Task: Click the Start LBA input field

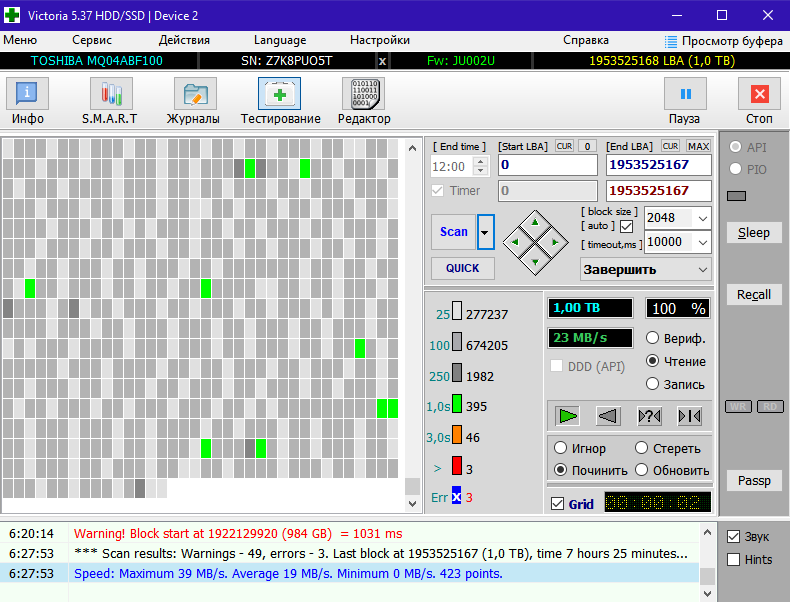Action: (547, 165)
